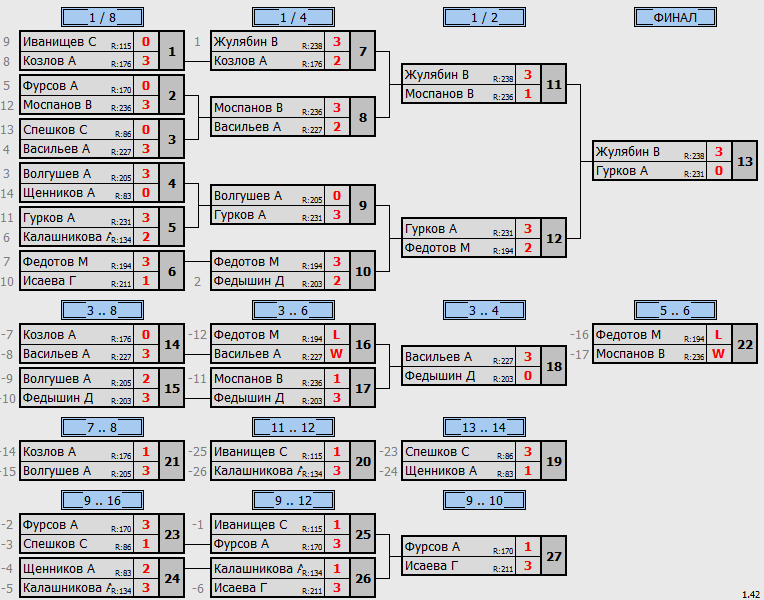Viewport: 764px width, 600px height.
Task: Click the 1 / 4 round header
Action: tap(293, 18)
